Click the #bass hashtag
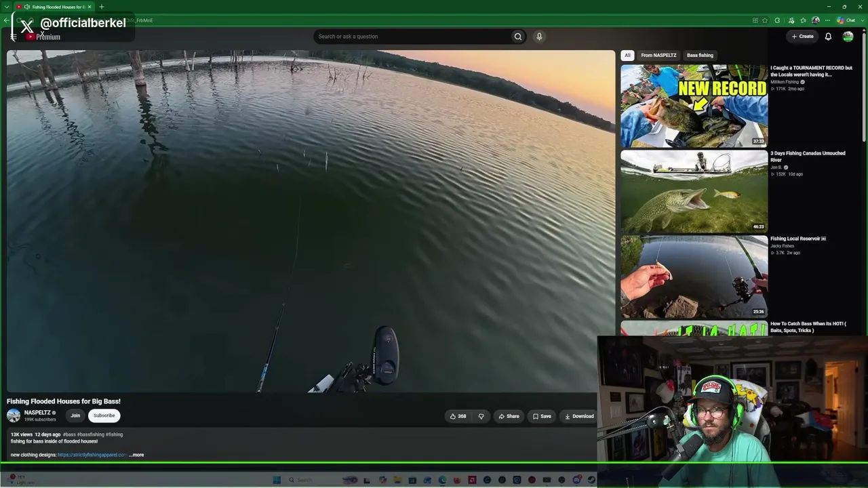This screenshot has height=488, width=868. (69, 434)
